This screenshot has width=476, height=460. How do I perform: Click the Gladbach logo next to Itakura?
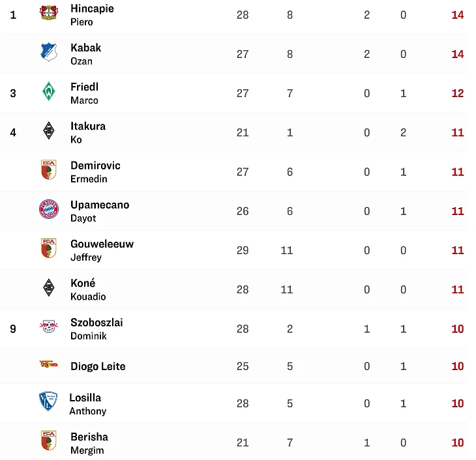[48, 132]
